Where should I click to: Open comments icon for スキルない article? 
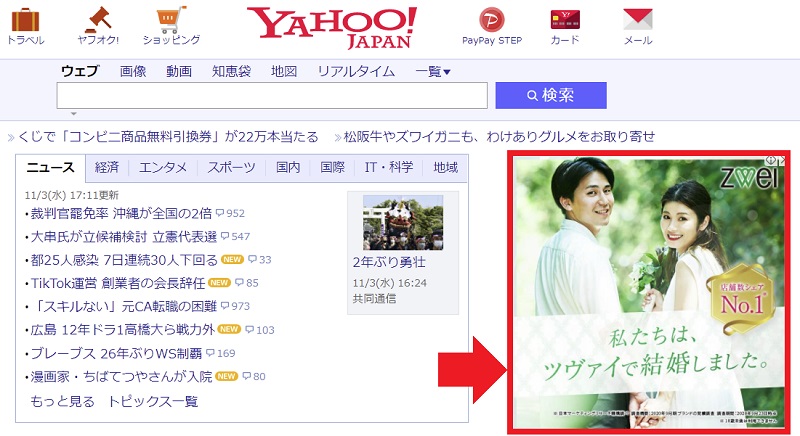pyautogui.click(x=225, y=306)
